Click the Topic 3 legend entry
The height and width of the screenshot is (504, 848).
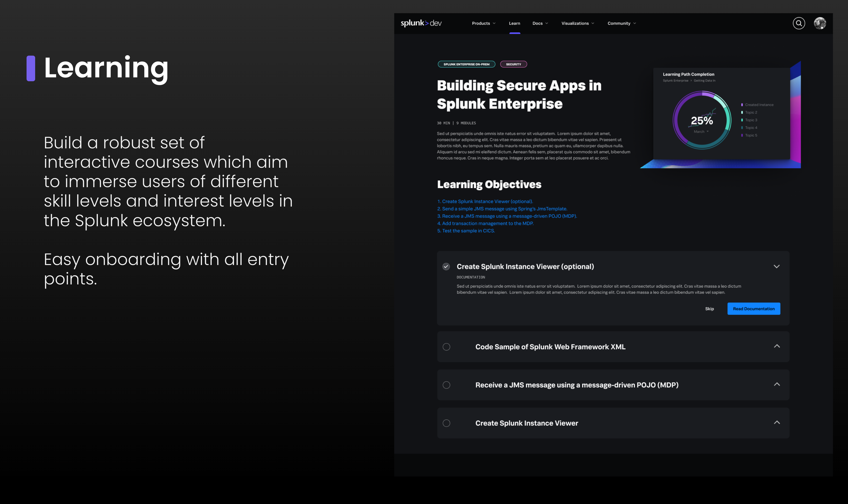tap(749, 120)
